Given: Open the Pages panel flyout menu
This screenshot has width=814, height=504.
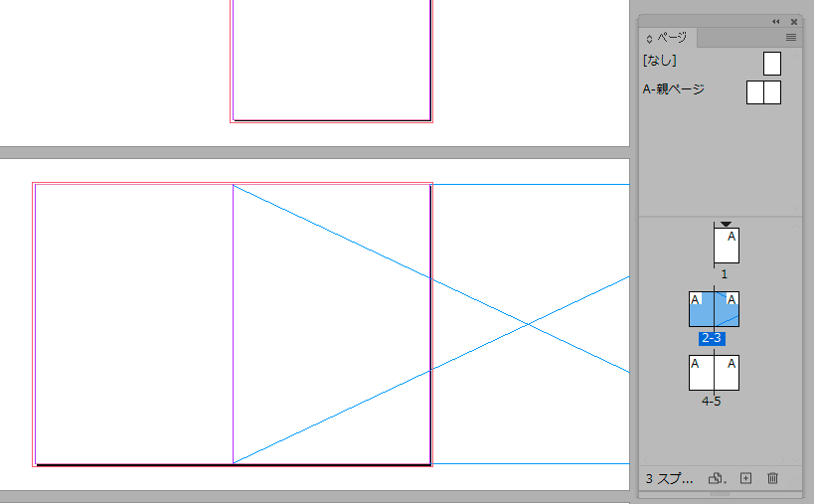Looking at the screenshot, I should (x=790, y=38).
